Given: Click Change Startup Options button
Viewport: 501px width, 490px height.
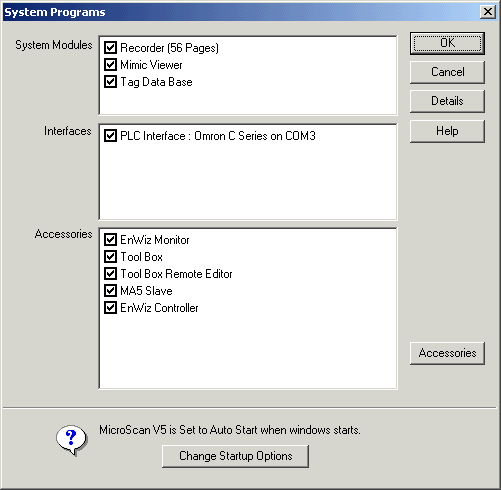Looking at the screenshot, I should (x=235, y=456).
